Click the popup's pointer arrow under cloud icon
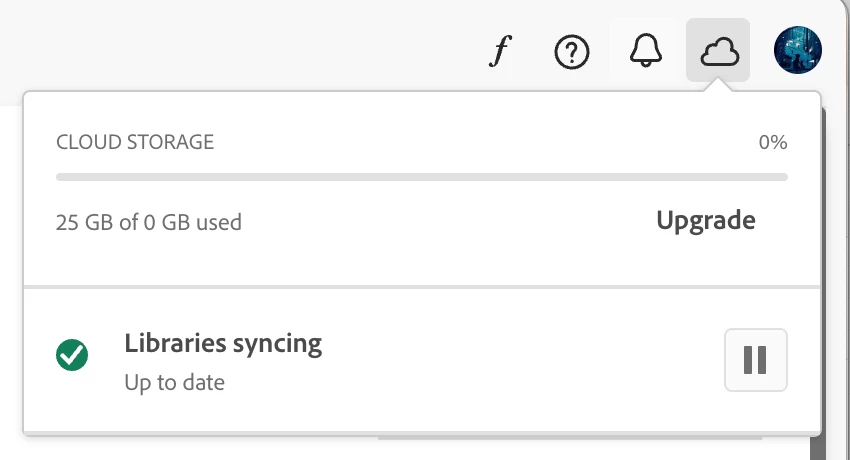The height and width of the screenshot is (460, 850). (x=718, y=87)
